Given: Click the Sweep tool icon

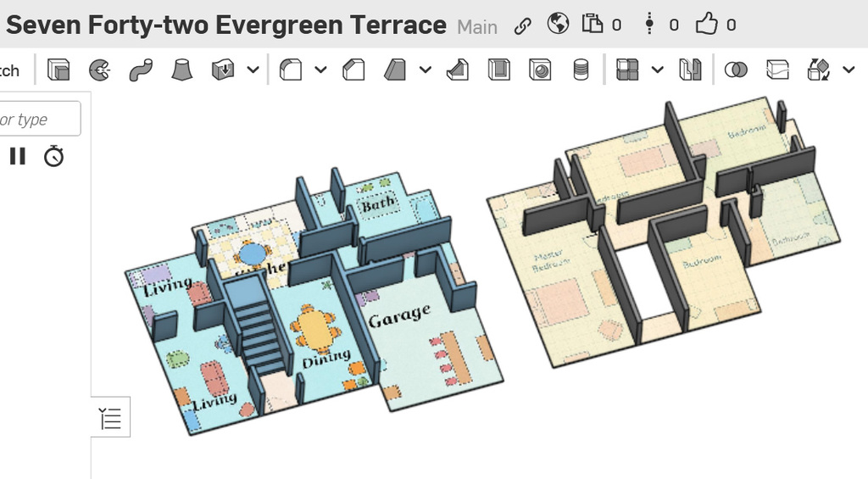Looking at the screenshot, I should click(x=140, y=70).
